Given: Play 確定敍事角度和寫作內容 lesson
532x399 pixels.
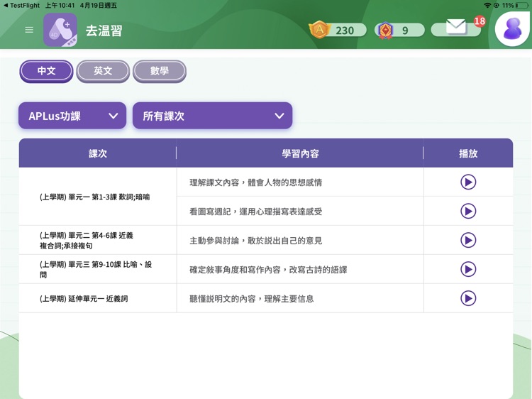Looking at the screenshot, I should point(468,269).
